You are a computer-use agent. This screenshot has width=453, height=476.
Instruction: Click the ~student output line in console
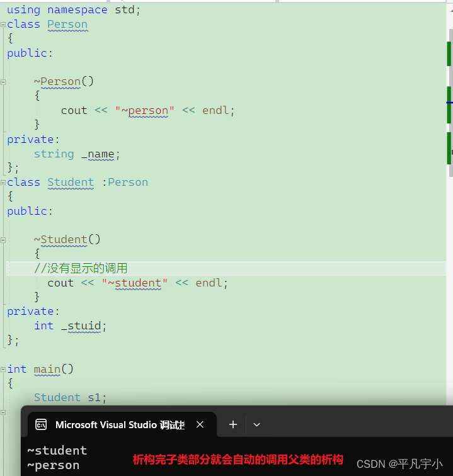(57, 451)
